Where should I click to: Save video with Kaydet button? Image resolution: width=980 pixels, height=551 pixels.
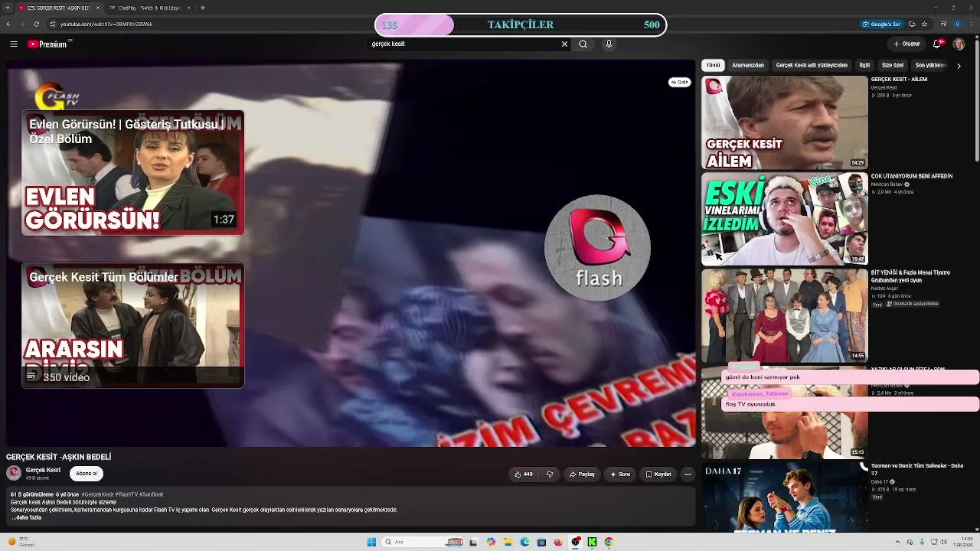coord(658,474)
